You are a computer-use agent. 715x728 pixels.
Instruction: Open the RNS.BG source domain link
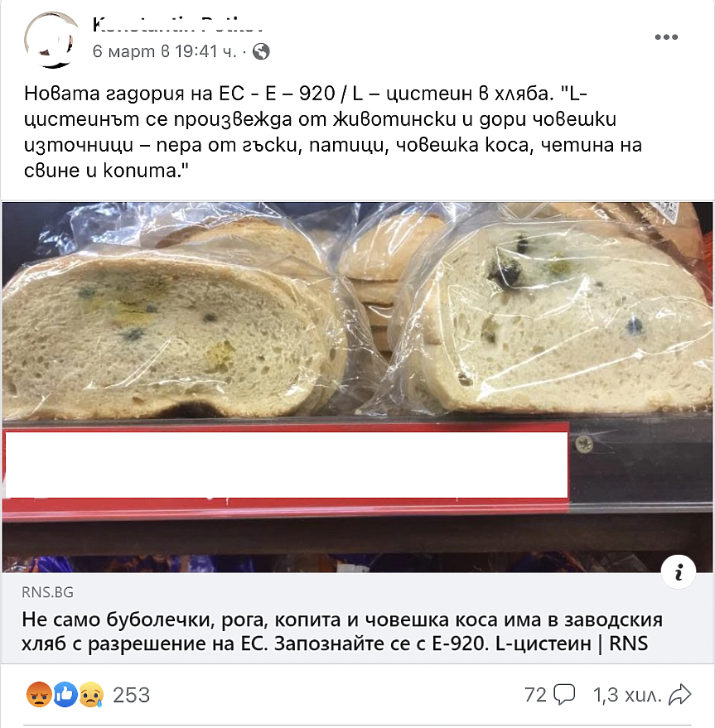point(47,592)
